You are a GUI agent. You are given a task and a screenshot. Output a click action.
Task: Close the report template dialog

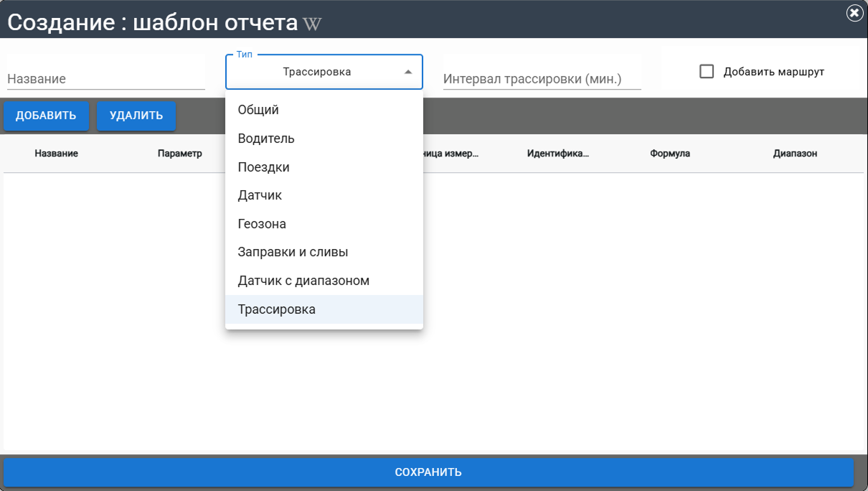(x=854, y=13)
